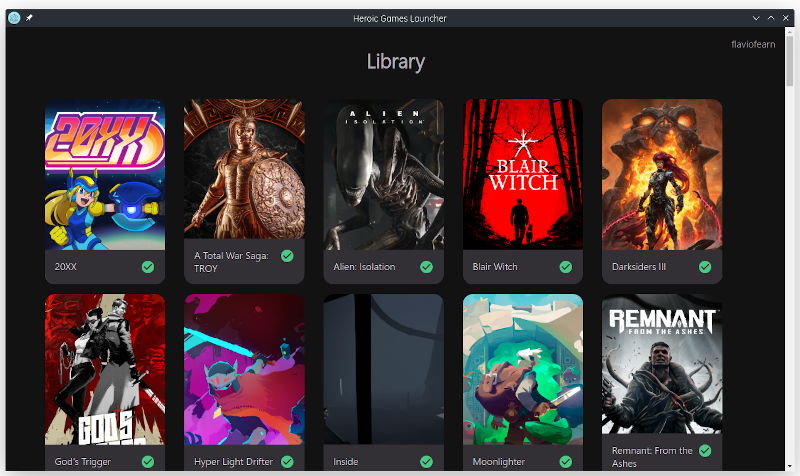Image resolution: width=800 pixels, height=476 pixels.
Task: Open the A Total War Saga: TROY cover art
Action: (244, 169)
